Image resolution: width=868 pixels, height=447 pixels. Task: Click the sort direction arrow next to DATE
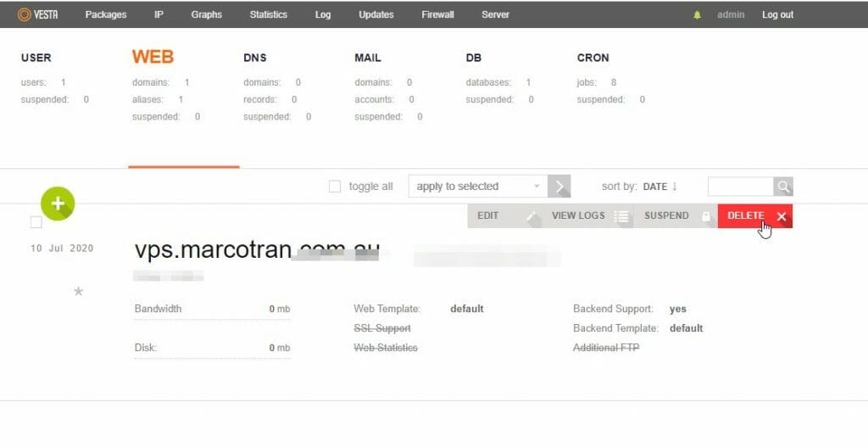point(674,187)
